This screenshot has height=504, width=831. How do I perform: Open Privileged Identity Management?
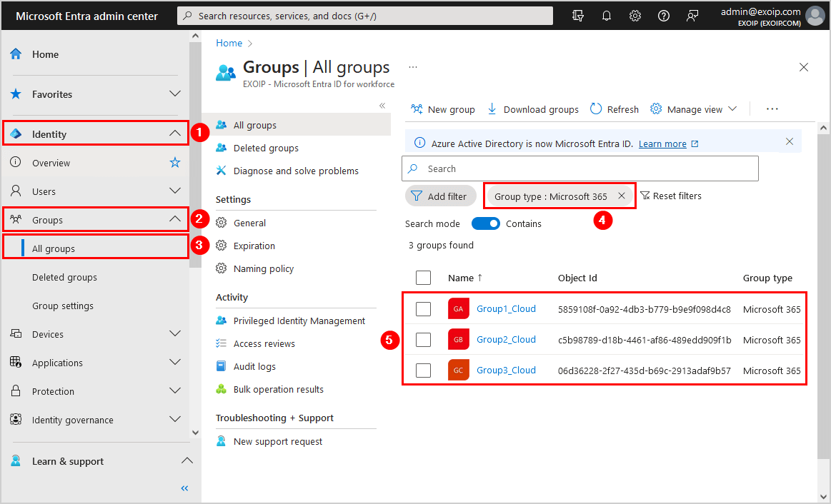click(299, 321)
